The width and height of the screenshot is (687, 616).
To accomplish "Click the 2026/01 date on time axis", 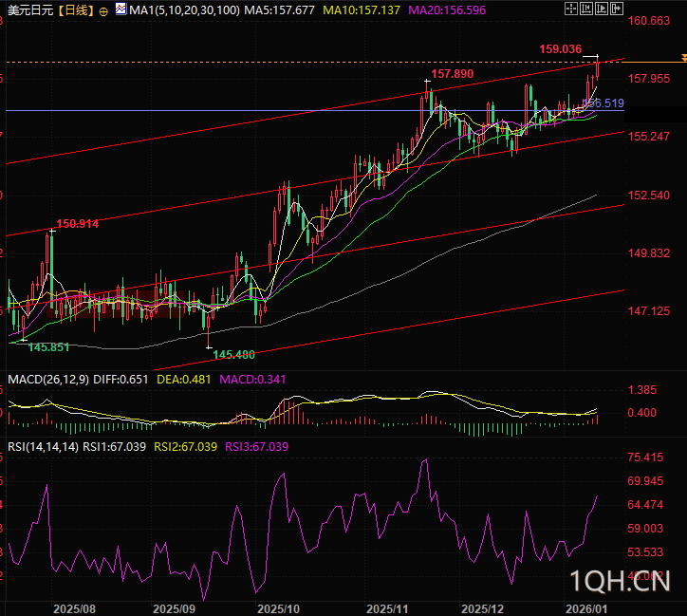I will click(x=585, y=607).
